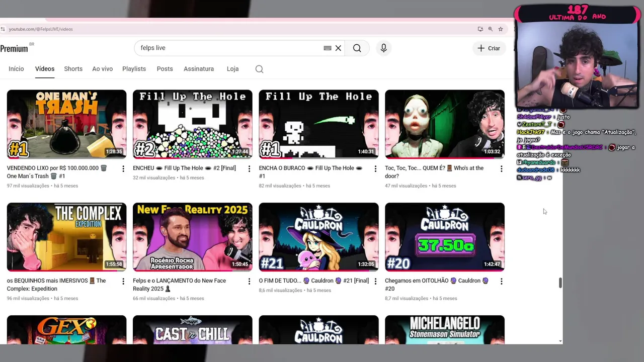This screenshot has height=362, width=644.
Task: Open the Fill Up The Hole #2 thumbnail
Action: click(193, 124)
